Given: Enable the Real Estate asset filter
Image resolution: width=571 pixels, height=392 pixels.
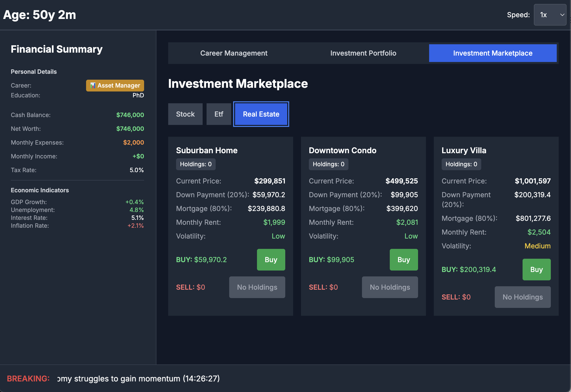Looking at the screenshot, I should pyautogui.click(x=261, y=114).
